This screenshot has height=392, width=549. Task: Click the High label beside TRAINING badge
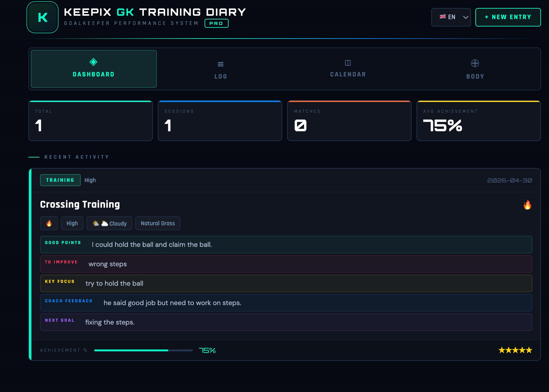(90, 180)
